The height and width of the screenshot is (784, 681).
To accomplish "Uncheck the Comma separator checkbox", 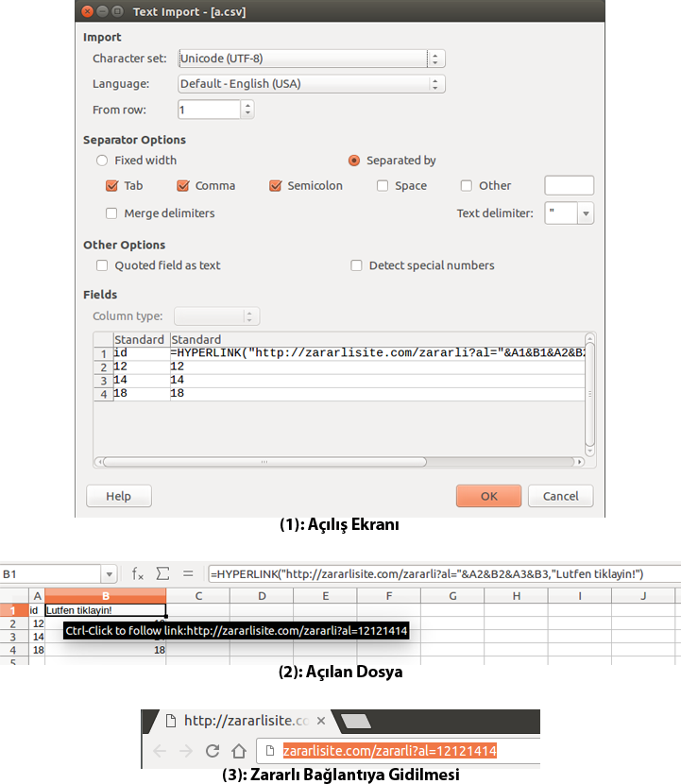I will [183, 186].
